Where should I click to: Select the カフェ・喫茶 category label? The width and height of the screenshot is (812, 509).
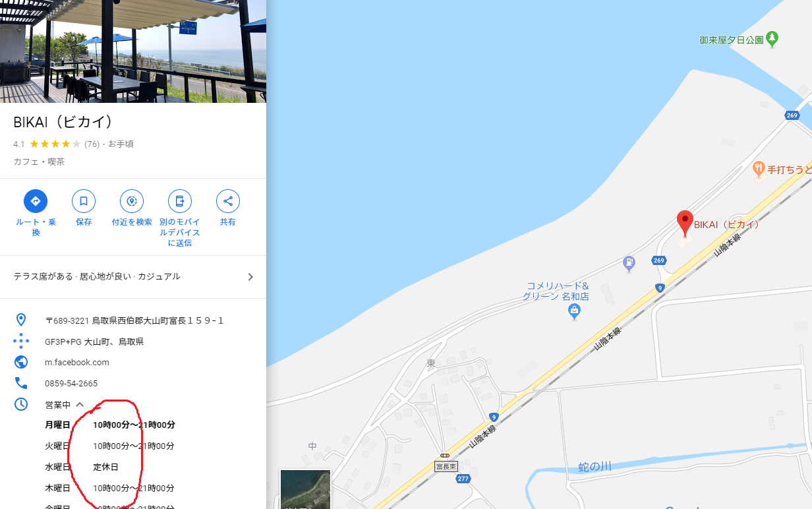tap(39, 162)
